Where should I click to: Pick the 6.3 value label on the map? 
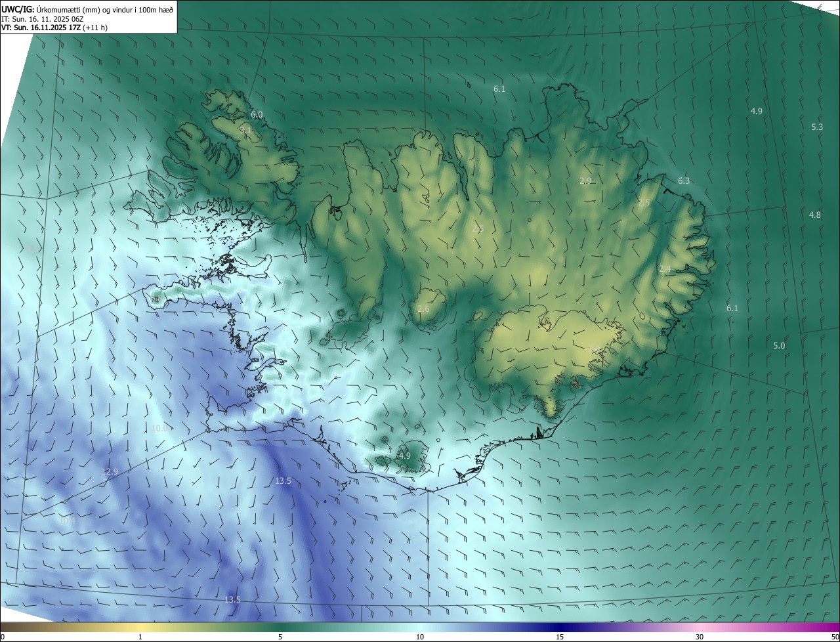(x=684, y=181)
